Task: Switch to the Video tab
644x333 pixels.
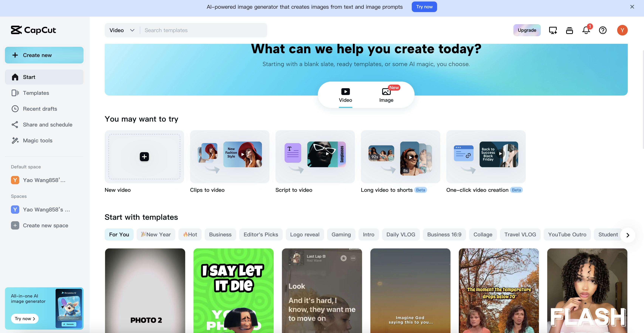Action: click(346, 94)
